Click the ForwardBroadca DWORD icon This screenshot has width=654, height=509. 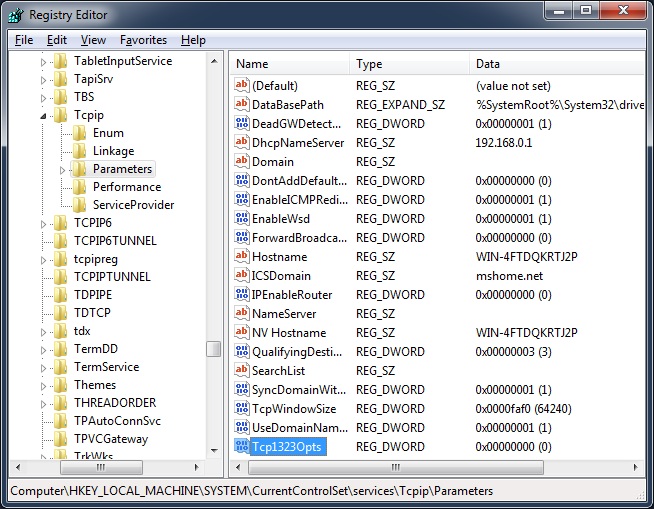point(242,237)
